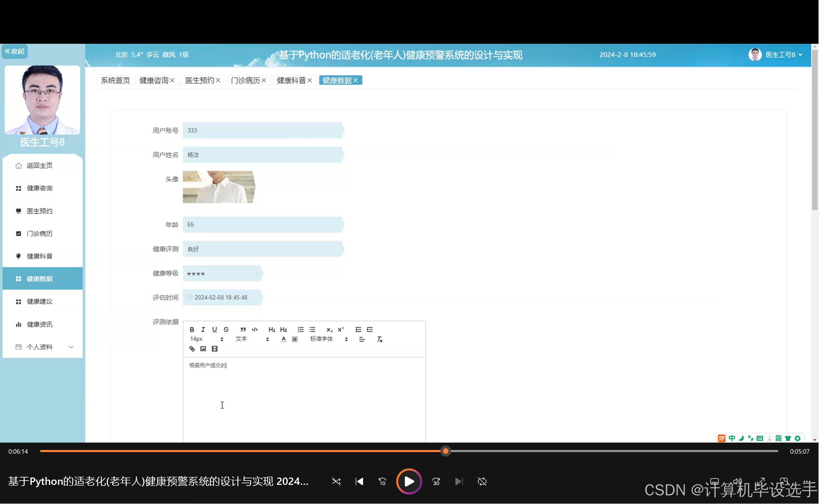Screen dimensions: 819x504
Task: Click the 年龄 field showing 65
Action: (x=263, y=225)
